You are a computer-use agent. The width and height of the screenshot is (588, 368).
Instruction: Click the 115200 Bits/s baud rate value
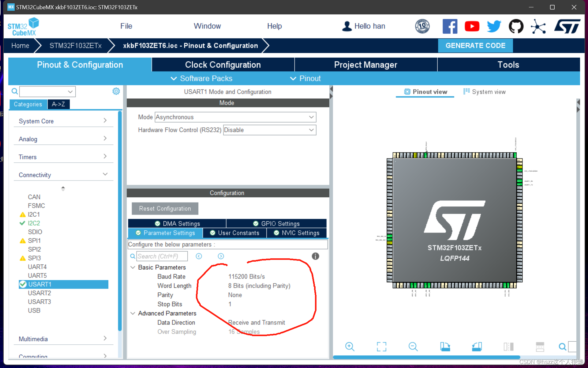click(246, 276)
